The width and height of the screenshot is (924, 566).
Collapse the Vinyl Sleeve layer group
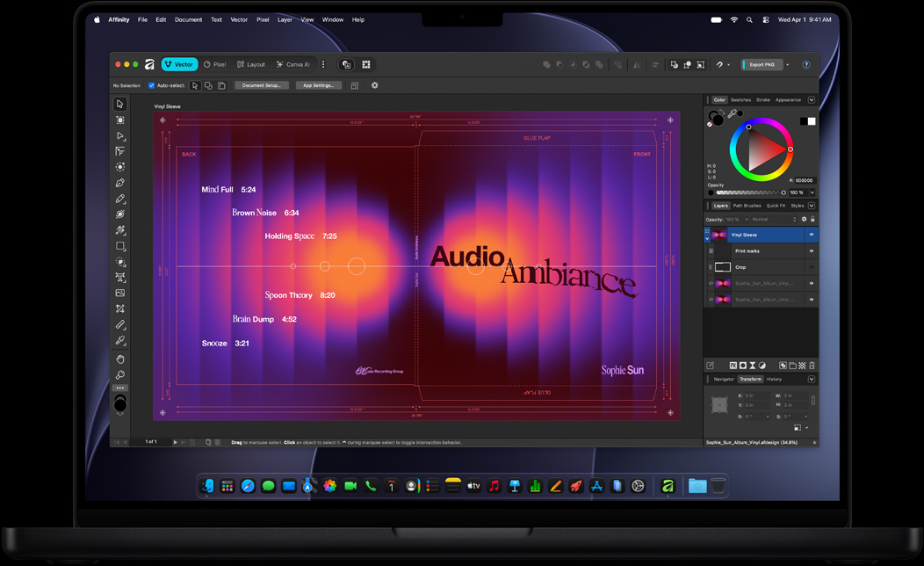(707, 239)
